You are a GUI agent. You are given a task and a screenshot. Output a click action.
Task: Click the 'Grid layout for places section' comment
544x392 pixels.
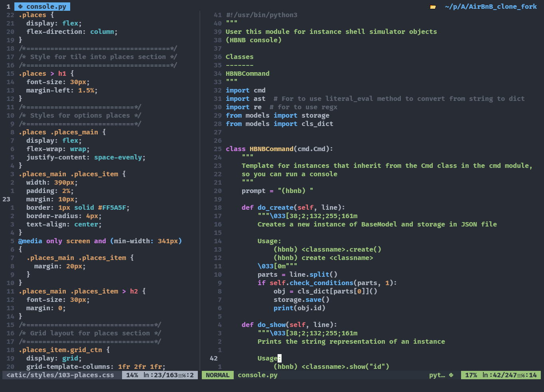point(90,333)
